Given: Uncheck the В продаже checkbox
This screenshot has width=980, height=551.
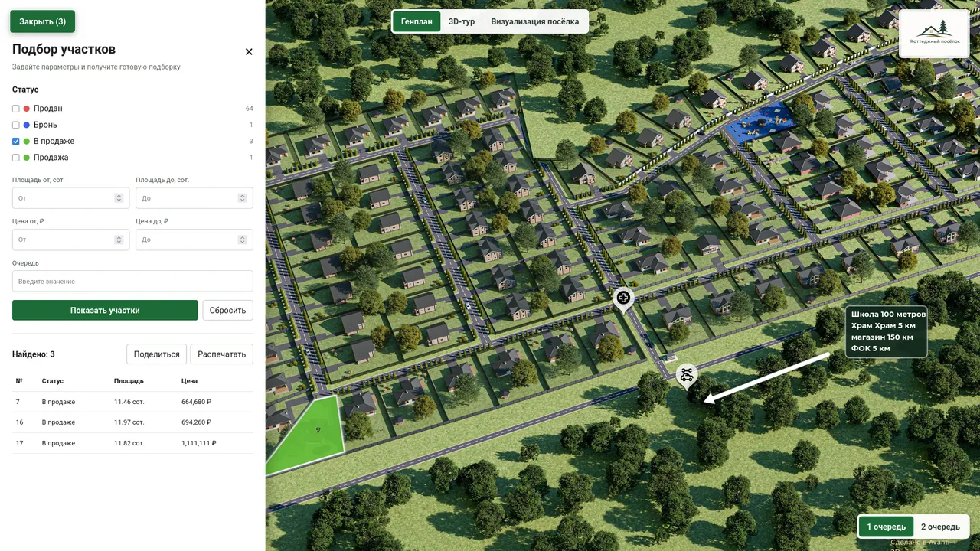Looking at the screenshot, I should click(x=16, y=141).
